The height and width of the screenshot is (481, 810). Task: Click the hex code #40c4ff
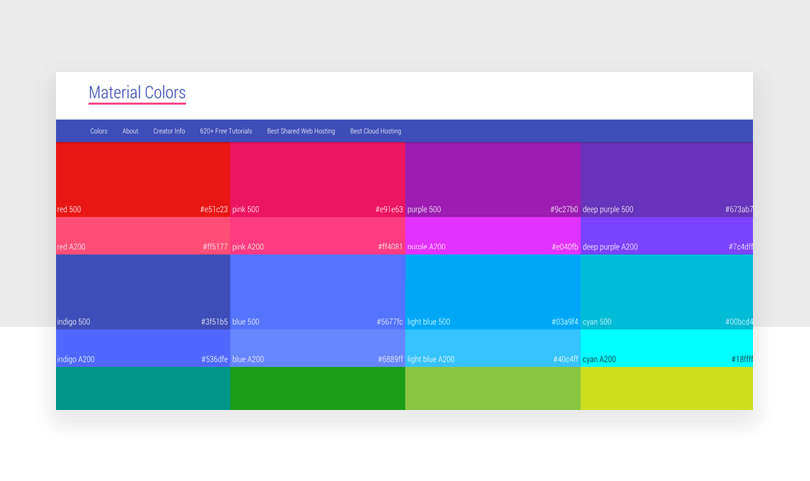[566, 359]
